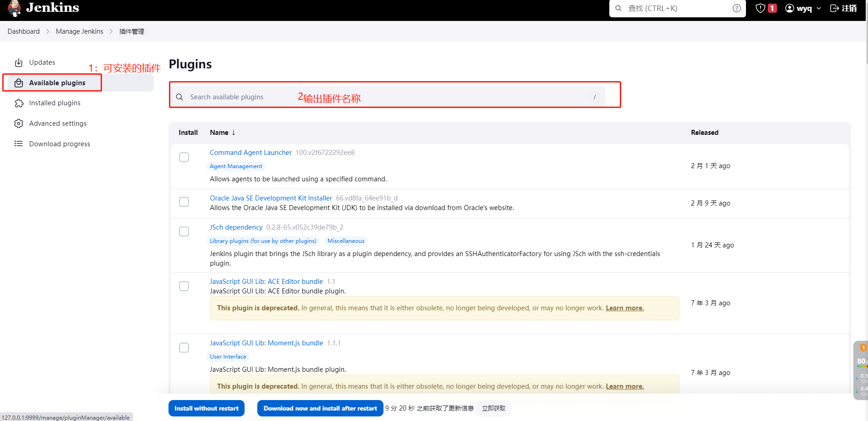Click the Install column header

[188, 133]
